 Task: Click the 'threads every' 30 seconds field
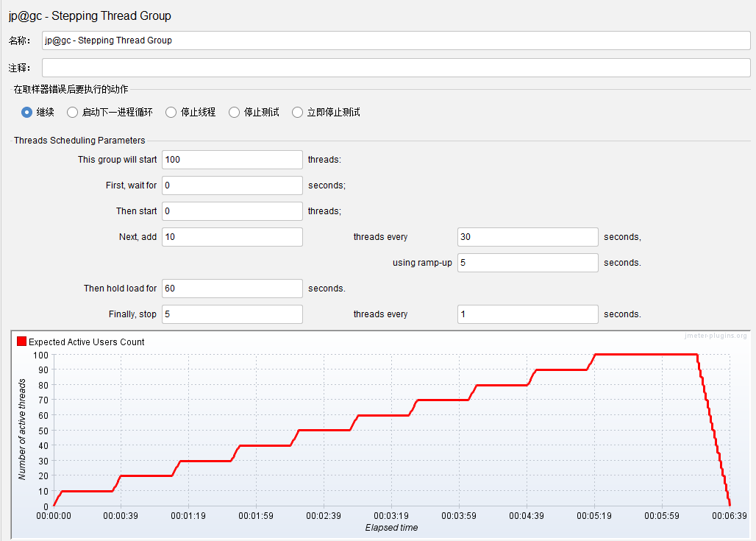pyautogui.click(x=527, y=237)
